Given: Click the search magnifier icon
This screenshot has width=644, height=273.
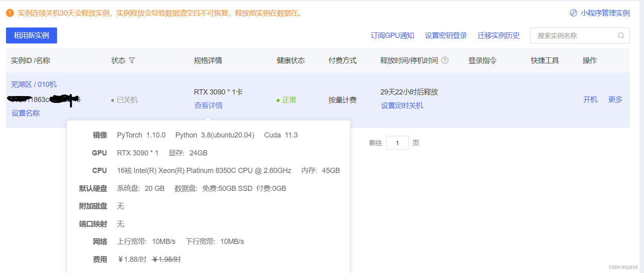Looking at the screenshot, I should pyautogui.click(x=621, y=35).
